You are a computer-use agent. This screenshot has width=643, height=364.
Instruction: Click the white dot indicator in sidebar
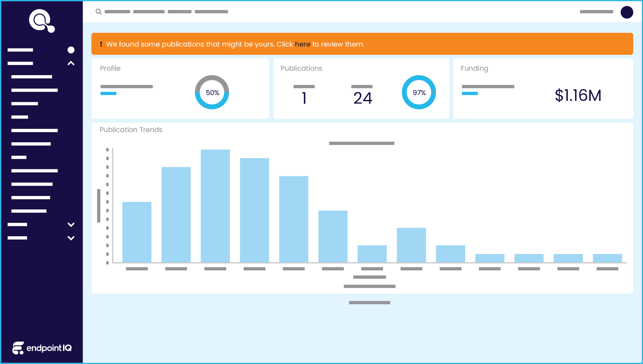tap(71, 50)
